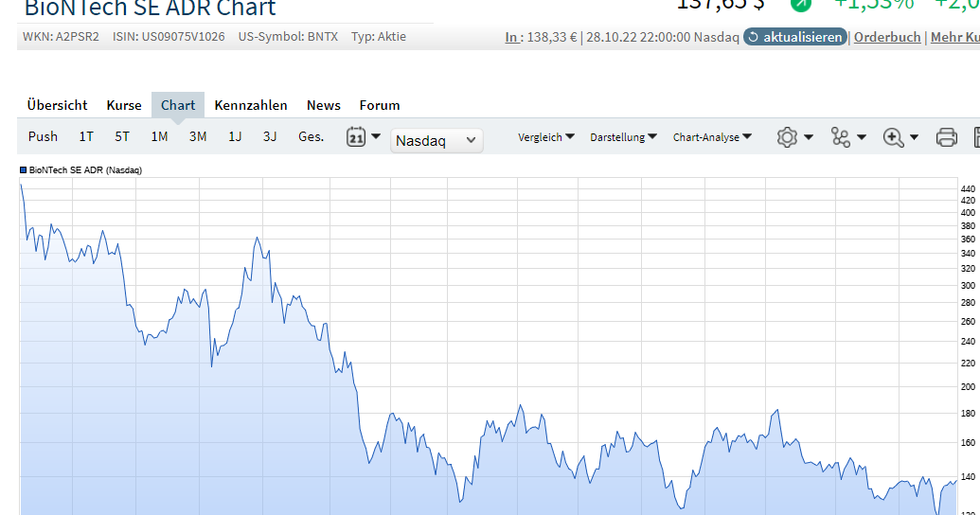Open the Nasdaq exchange selector

click(x=437, y=141)
